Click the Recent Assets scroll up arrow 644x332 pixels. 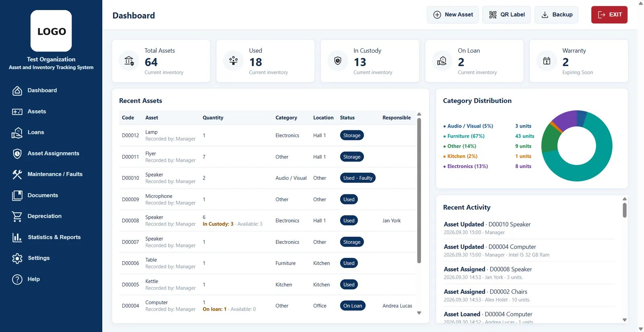[x=419, y=114]
